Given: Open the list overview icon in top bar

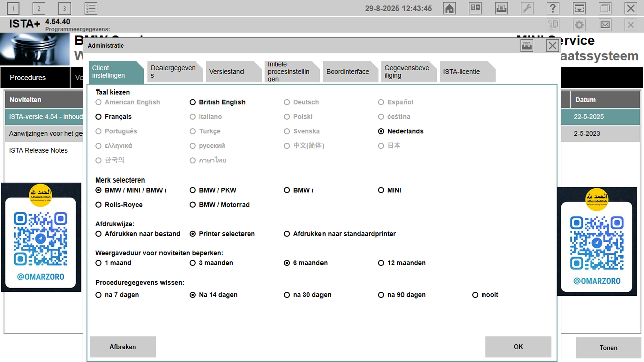Looking at the screenshot, I should coord(91,8).
